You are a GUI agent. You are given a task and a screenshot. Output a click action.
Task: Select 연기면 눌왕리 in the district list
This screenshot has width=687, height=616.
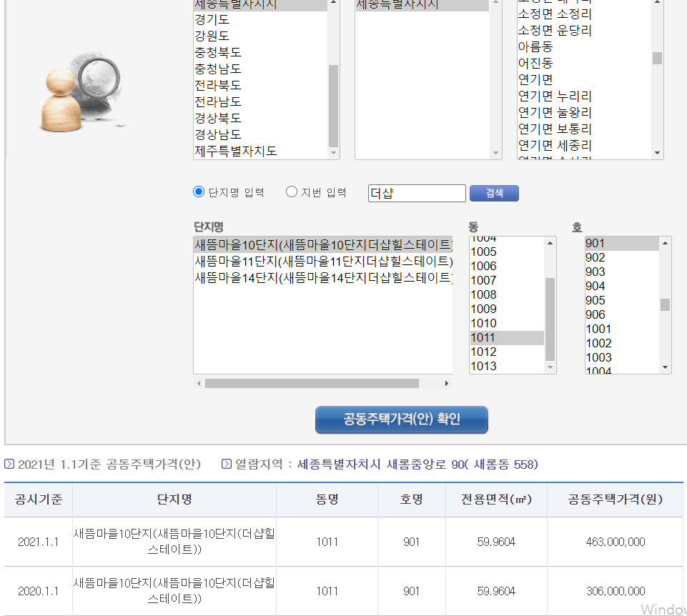coord(584,113)
